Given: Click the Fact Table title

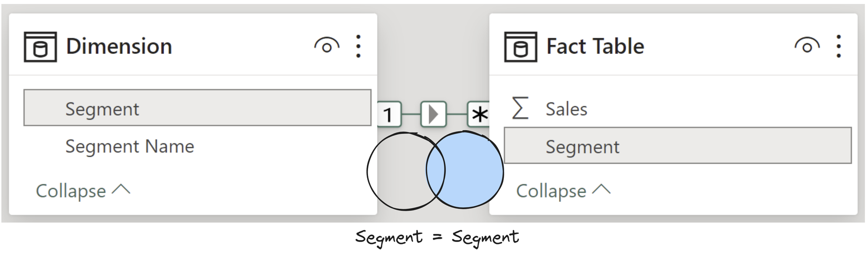Looking at the screenshot, I should [x=595, y=46].
